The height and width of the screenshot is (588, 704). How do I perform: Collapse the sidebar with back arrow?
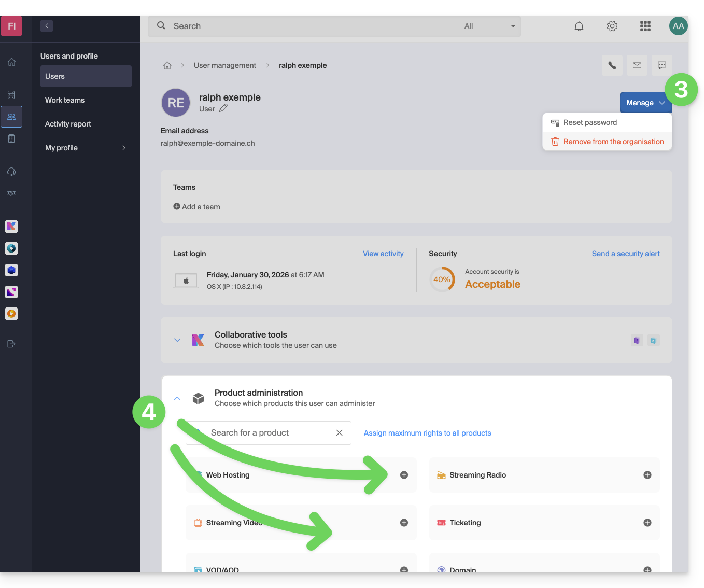coord(47,26)
